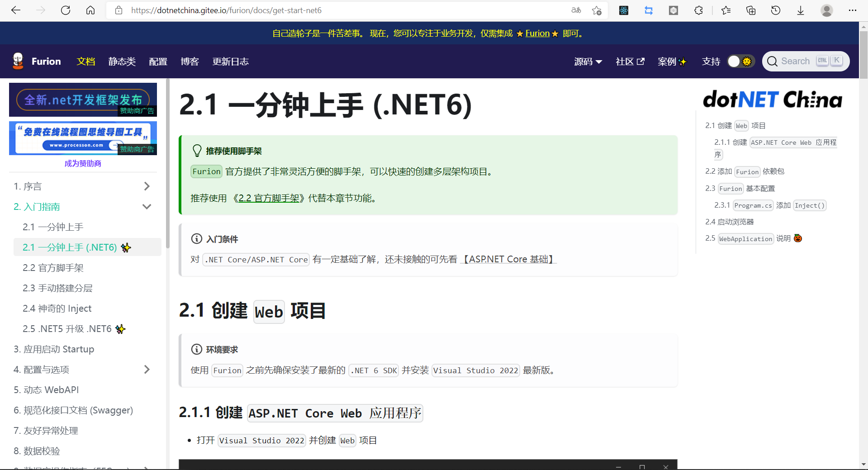Jump to TOC entry 2.4 启动浏览器
Image resolution: width=868 pixels, height=470 pixels.
tap(729, 222)
